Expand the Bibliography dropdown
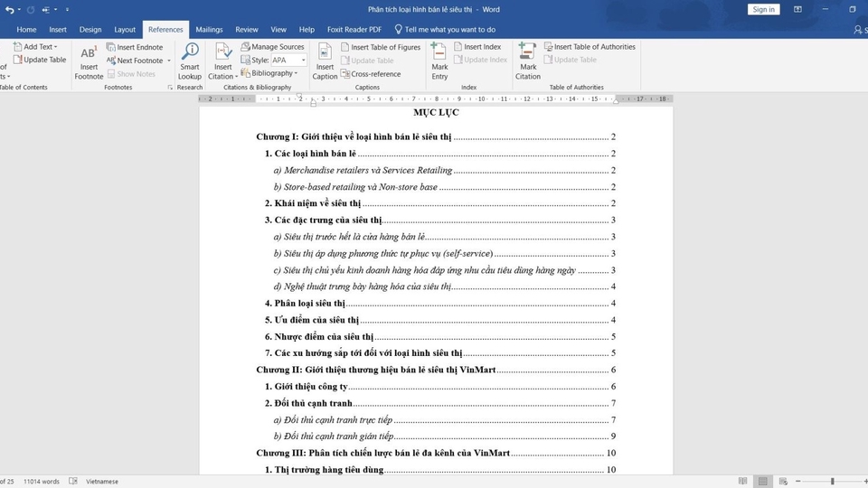The width and height of the screenshot is (868, 488). pos(297,74)
